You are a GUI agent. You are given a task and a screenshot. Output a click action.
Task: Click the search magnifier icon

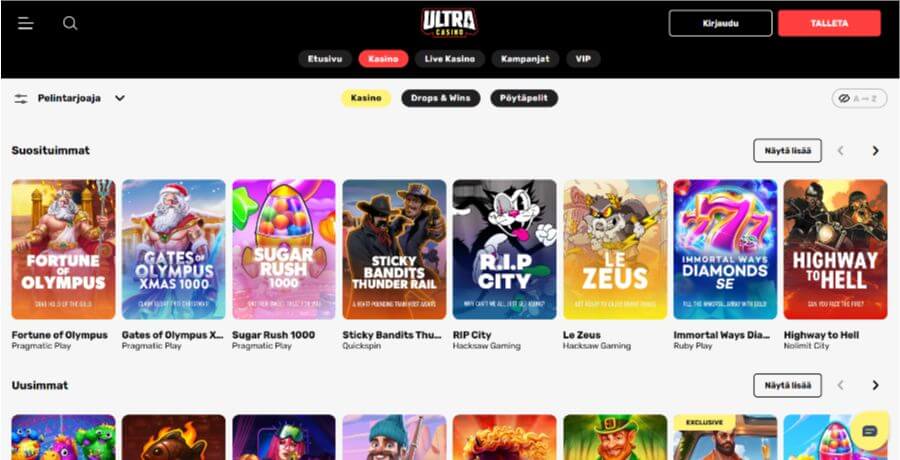pos(70,24)
